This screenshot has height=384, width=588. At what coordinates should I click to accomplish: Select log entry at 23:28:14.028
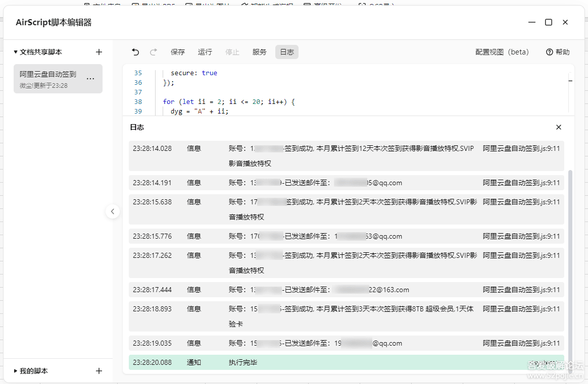click(x=347, y=156)
